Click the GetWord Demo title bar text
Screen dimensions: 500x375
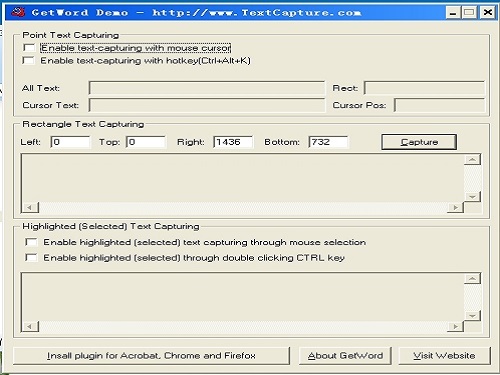(x=196, y=13)
